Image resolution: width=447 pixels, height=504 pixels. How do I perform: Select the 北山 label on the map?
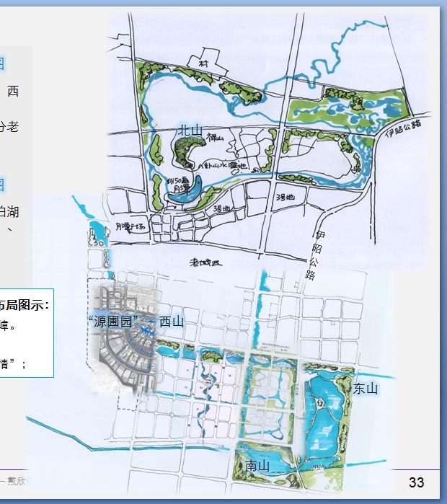pyautogui.click(x=190, y=131)
